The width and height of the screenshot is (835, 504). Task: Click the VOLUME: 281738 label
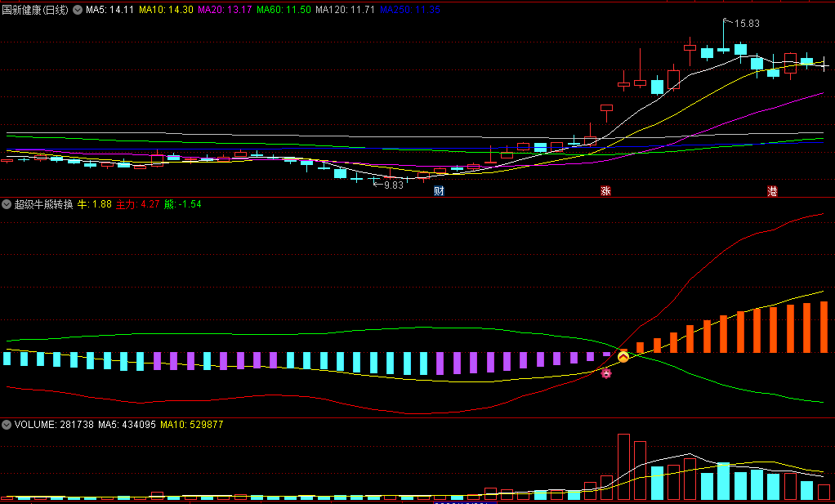(x=54, y=425)
